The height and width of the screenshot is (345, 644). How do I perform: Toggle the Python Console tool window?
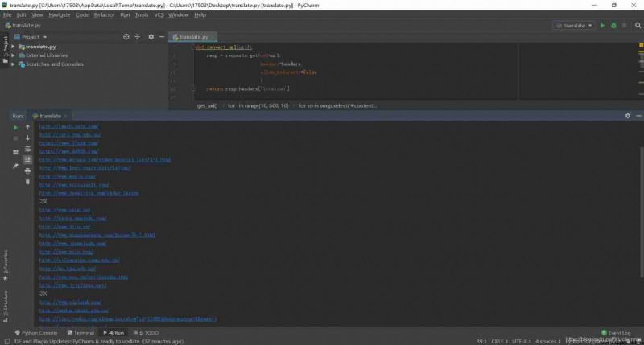click(x=36, y=333)
